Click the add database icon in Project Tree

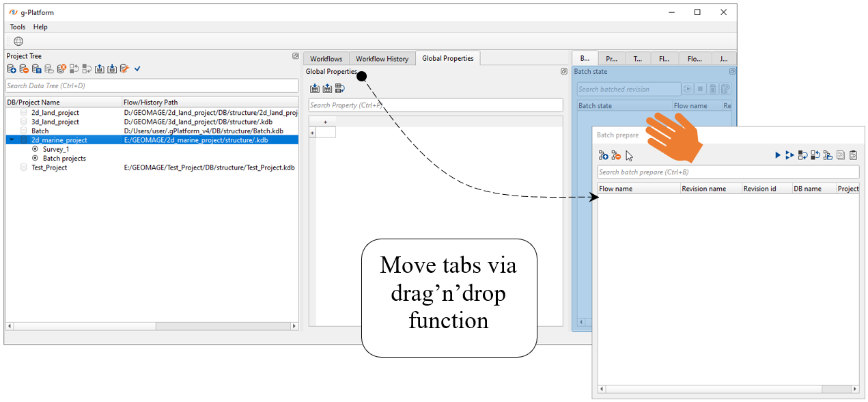[x=12, y=69]
